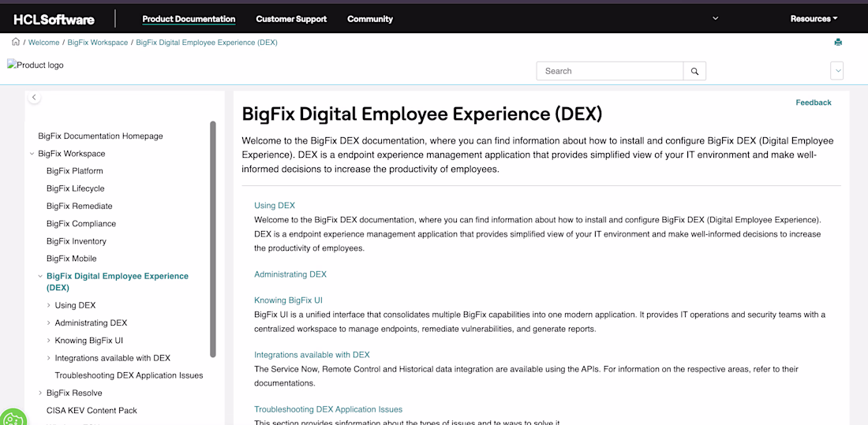868x425 pixels.
Task: Click Welcome breadcrumb link
Action: coord(43,43)
